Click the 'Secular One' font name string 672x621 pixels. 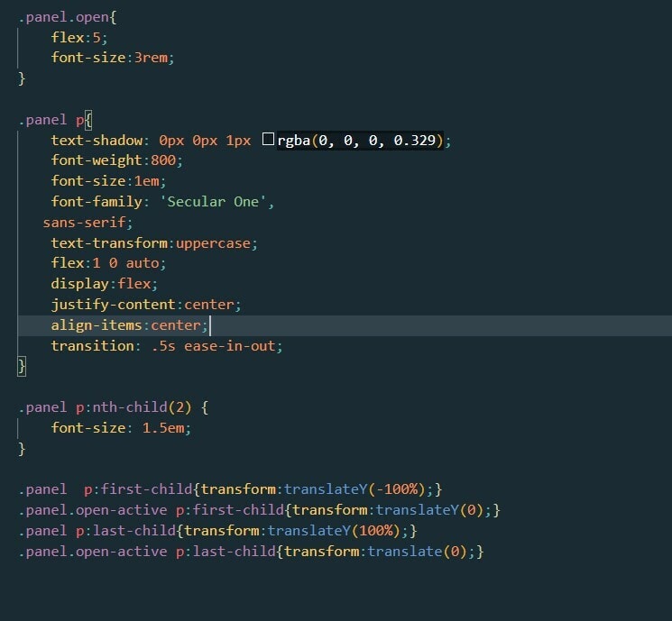[x=213, y=202]
